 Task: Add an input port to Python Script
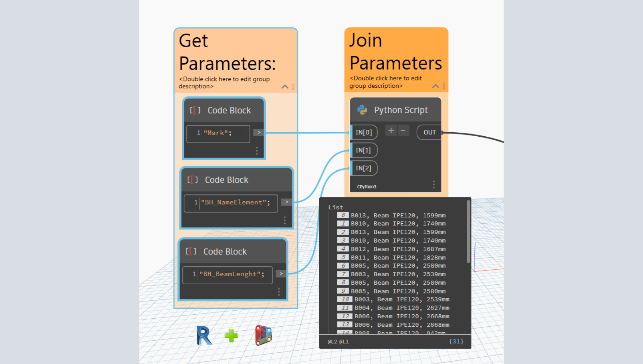(391, 131)
